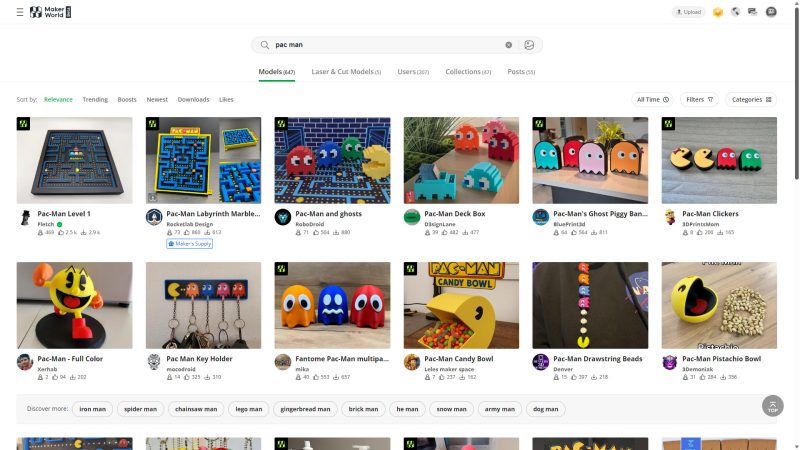Expand the All Time dropdown
The width and height of the screenshot is (800, 450).
[x=651, y=100]
